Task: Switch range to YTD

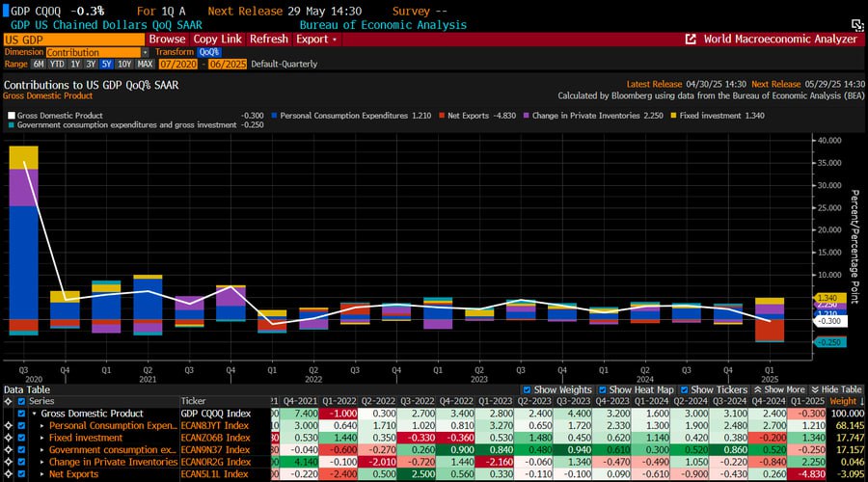Action: click(x=58, y=64)
